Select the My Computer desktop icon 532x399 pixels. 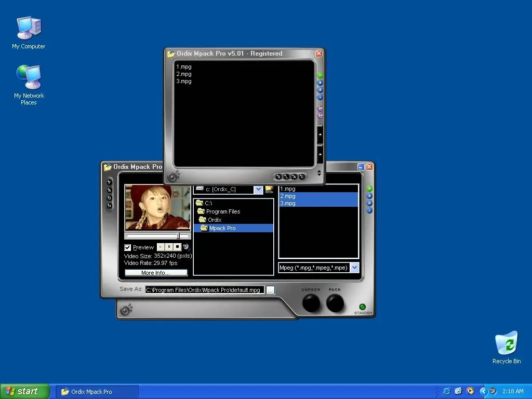coord(29,33)
